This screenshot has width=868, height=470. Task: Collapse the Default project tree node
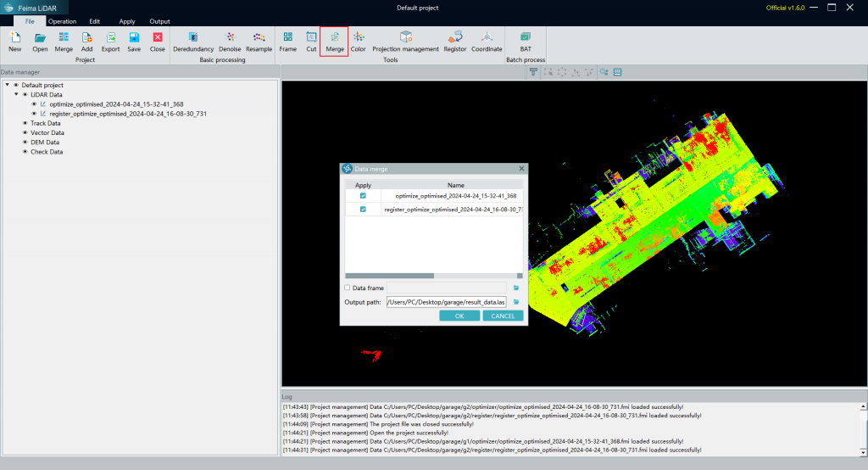(x=7, y=85)
